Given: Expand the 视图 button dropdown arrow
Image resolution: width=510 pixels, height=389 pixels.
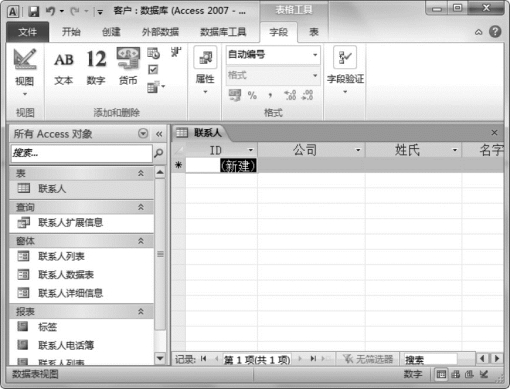Looking at the screenshot, I should [25, 94].
